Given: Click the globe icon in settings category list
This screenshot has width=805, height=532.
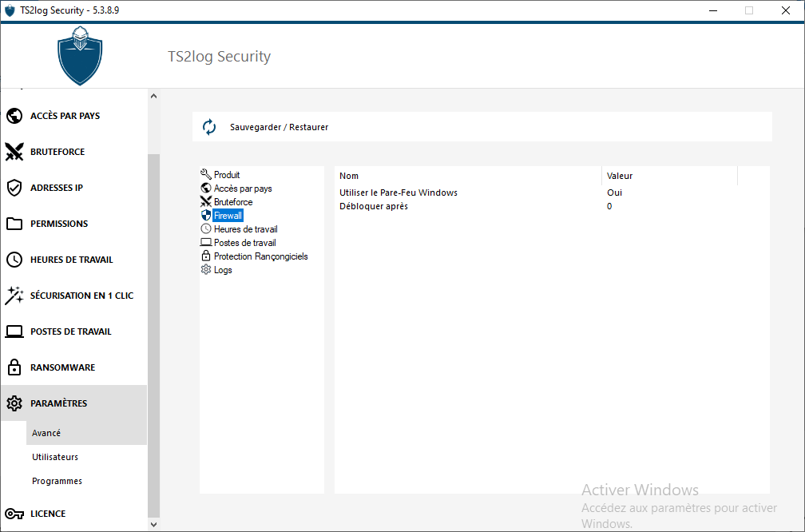Looking at the screenshot, I should [x=206, y=188].
